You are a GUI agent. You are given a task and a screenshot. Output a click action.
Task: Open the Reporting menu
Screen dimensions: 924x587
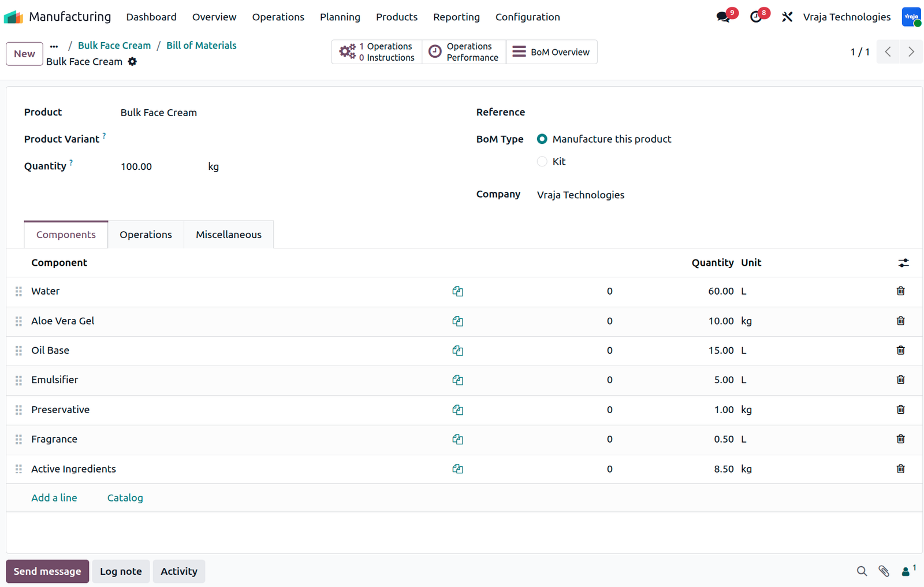456,17
